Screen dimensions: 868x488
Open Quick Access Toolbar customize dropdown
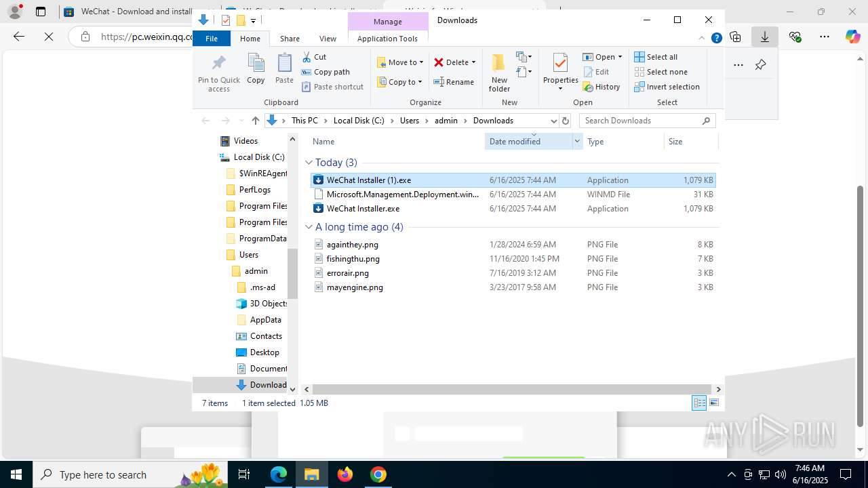pos(253,20)
